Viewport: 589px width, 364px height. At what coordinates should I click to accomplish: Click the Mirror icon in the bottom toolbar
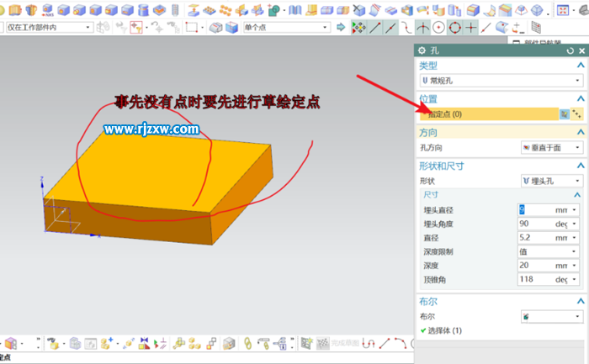click(x=144, y=343)
